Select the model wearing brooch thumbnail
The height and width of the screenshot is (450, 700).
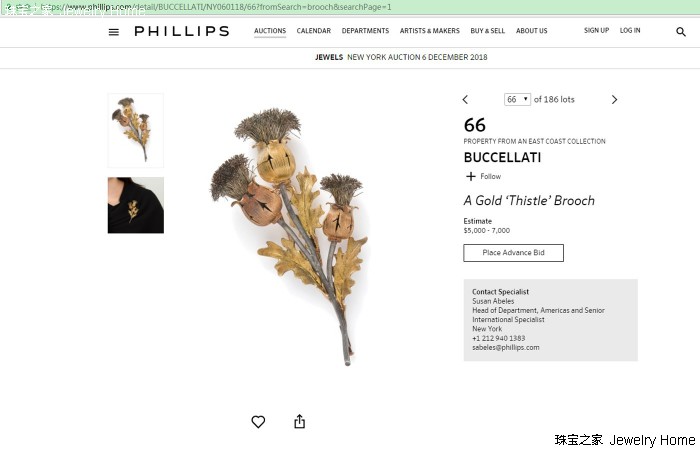coord(136,205)
